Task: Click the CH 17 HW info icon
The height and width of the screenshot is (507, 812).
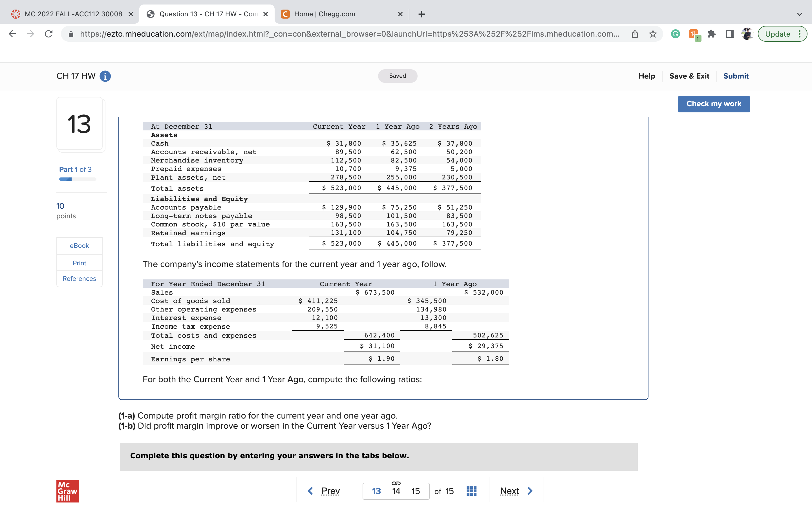Action: click(x=105, y=76)
